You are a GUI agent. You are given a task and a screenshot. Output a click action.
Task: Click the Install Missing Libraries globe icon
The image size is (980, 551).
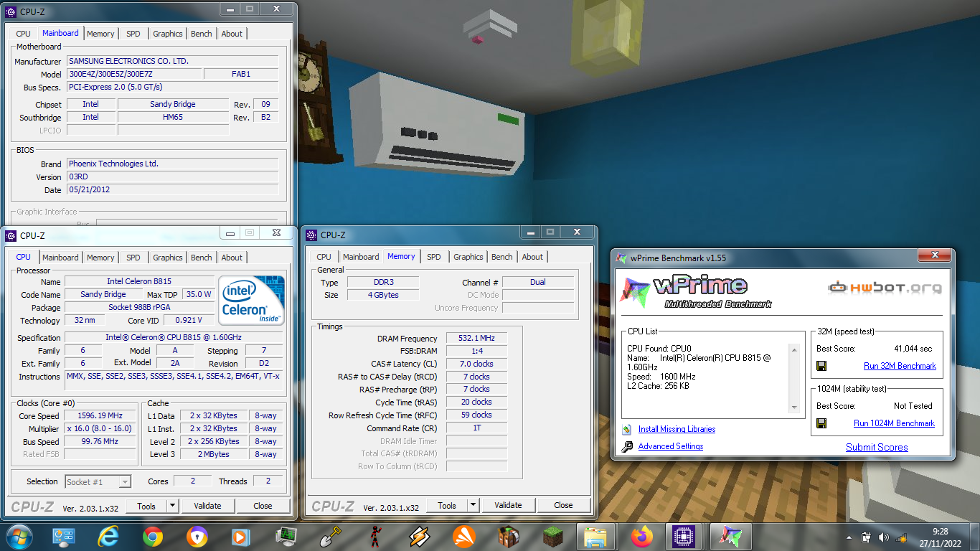(627, 429)
